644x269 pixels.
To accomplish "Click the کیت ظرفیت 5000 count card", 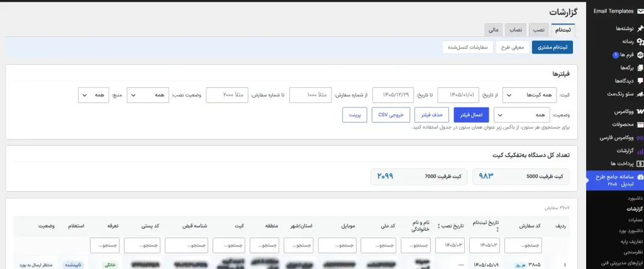I will (x=521, y=177).
